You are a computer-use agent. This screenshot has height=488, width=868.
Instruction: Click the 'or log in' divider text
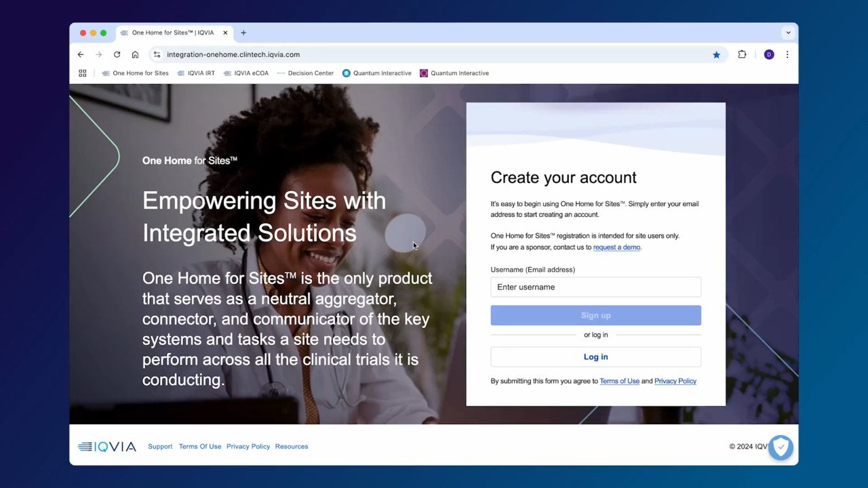click(x=595, y=335)
